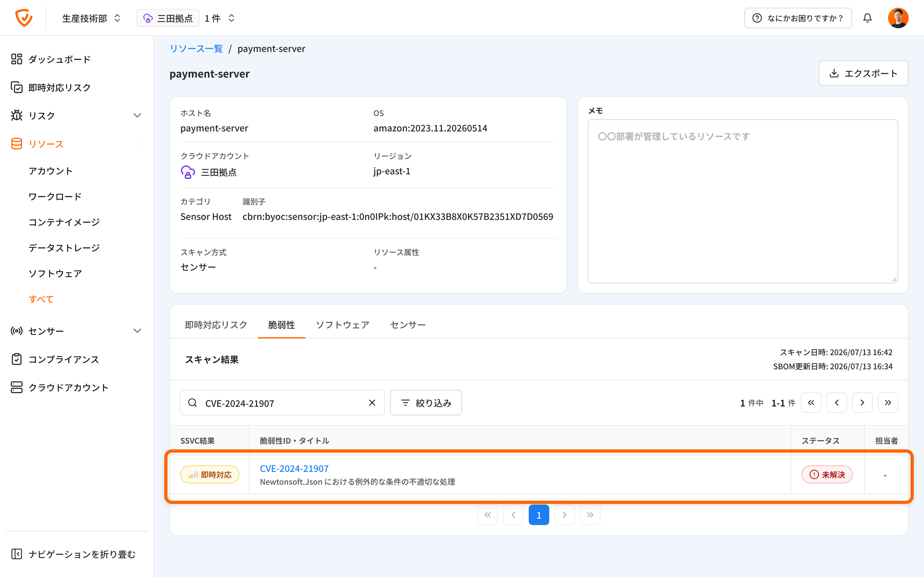Clear the CVE search with the X icon
924x577 pixels.
coord(372,403)
